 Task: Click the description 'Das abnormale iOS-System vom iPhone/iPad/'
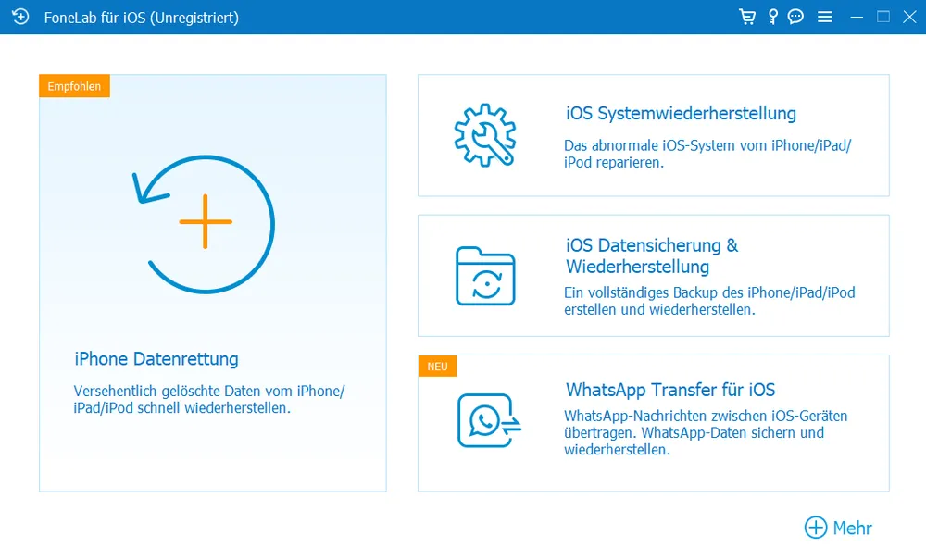pyautogui.click(x=707, y=145)
